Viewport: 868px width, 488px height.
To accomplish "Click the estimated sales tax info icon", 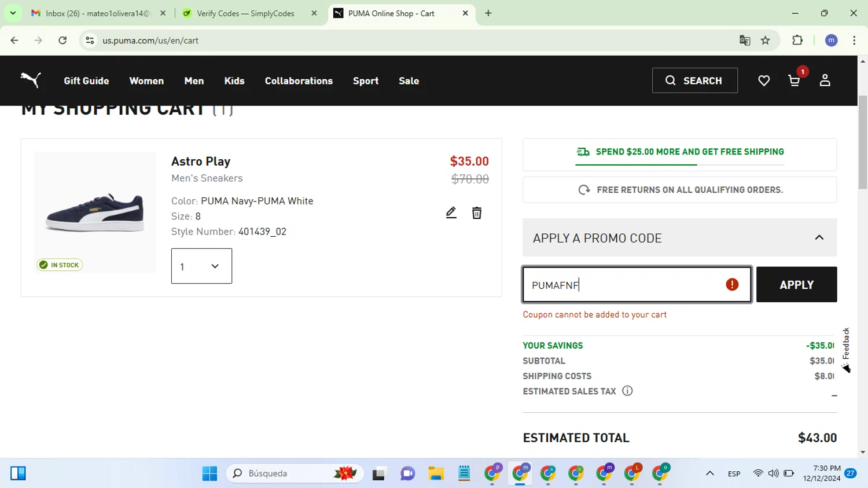I will 627,391.
